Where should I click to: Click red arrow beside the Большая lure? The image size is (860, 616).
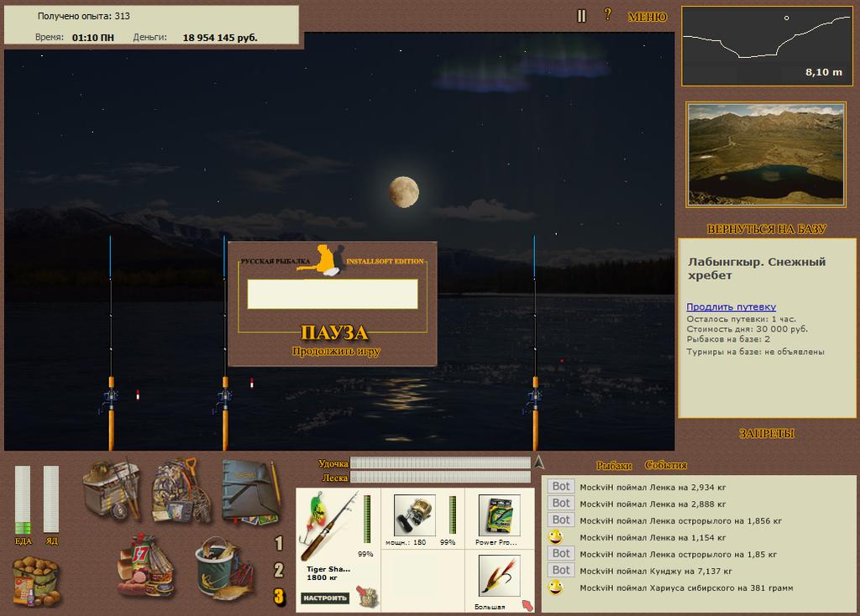[527, 605]
